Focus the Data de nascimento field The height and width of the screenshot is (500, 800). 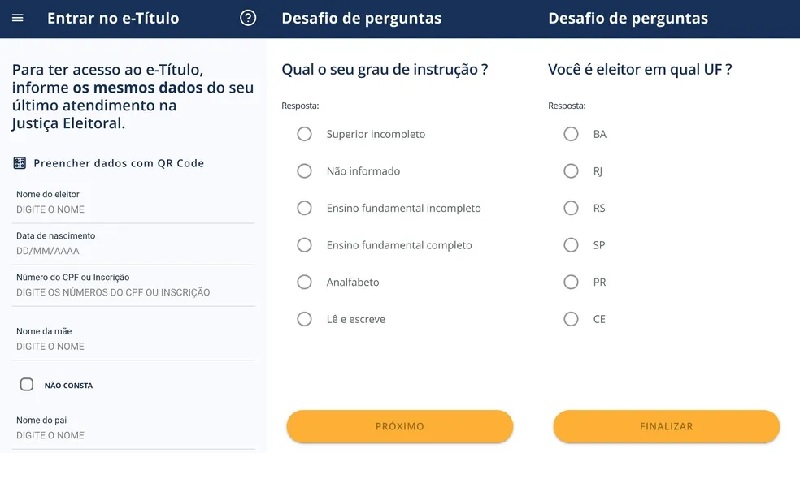coord(134,252)
